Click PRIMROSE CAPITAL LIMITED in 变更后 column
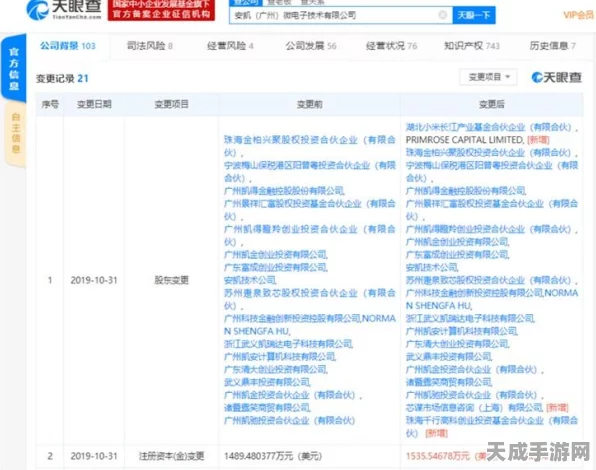The height and width of the screenshot is (470, 596). click(464, 140)
